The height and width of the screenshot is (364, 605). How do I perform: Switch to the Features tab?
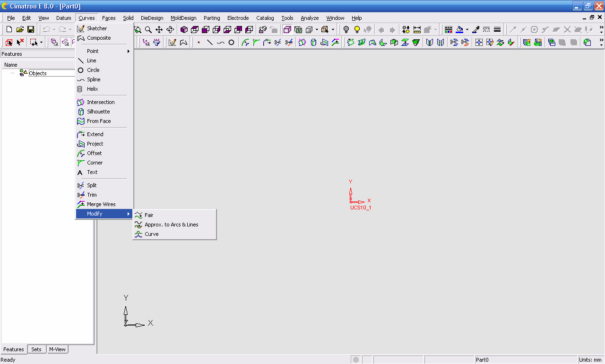tap(14, 349)
